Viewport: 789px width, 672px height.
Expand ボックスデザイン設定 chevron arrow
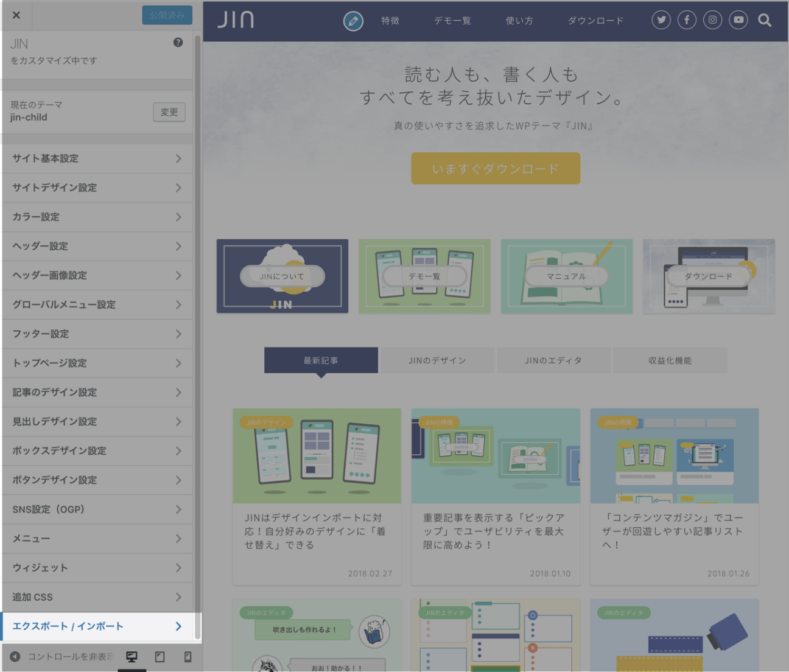pyautogui.click(x=178, y=450)
